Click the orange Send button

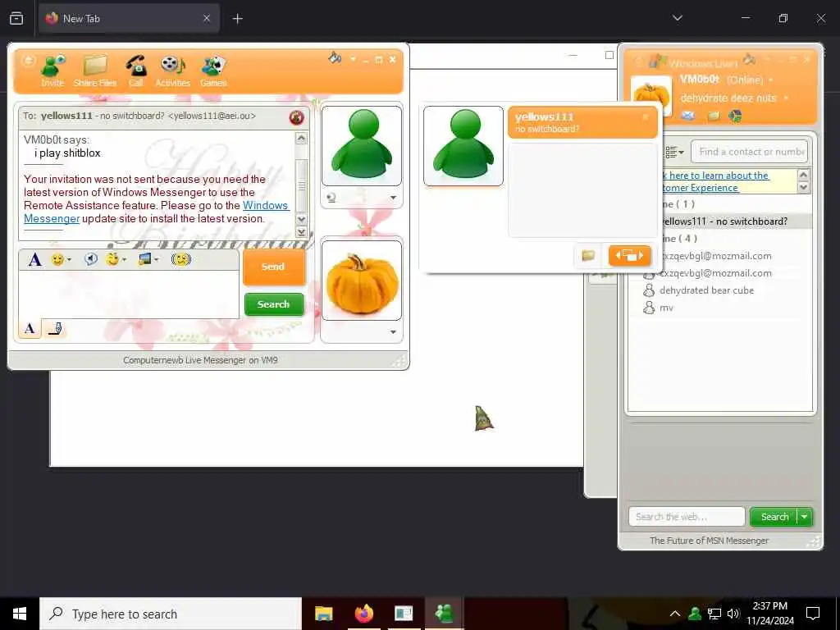tap(274, 267)
